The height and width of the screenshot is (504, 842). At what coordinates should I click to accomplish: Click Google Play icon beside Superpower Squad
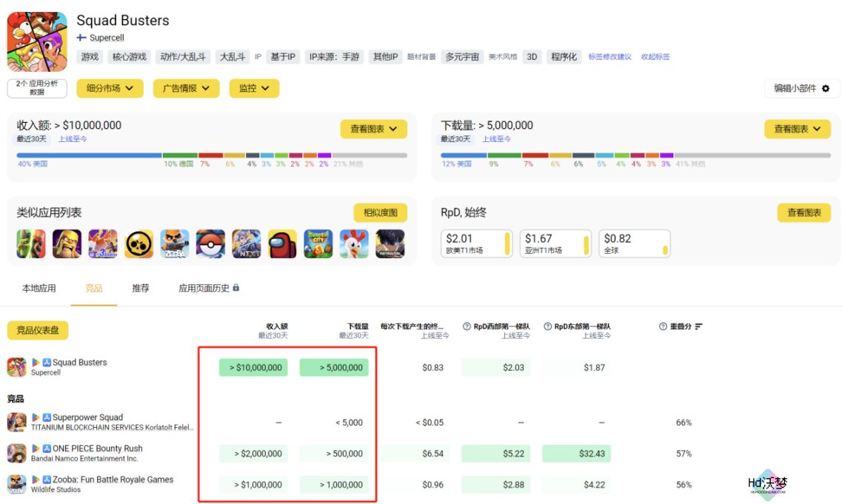(x=36, y=417)
